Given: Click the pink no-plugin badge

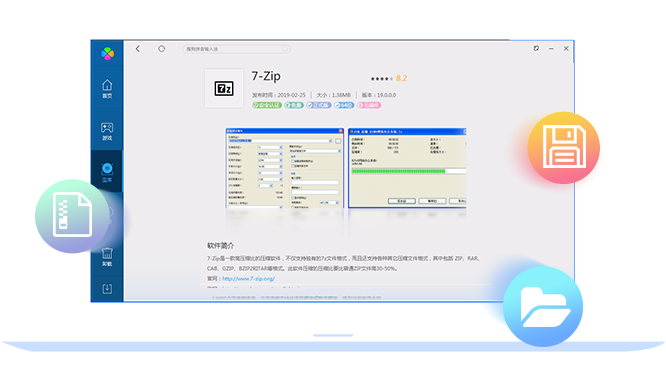Looking at the screenshot, I should (x=369, y=105).
